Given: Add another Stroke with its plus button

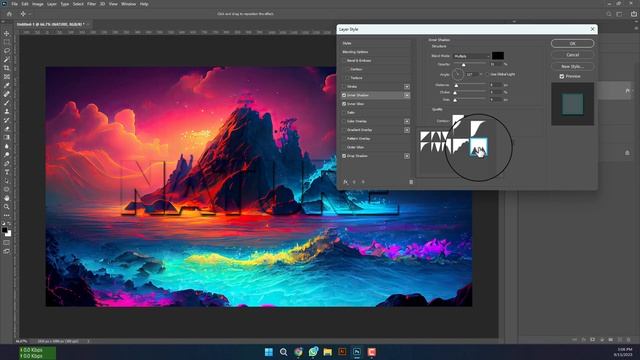Looking at the screenshot, I should [x=407, y=87].
